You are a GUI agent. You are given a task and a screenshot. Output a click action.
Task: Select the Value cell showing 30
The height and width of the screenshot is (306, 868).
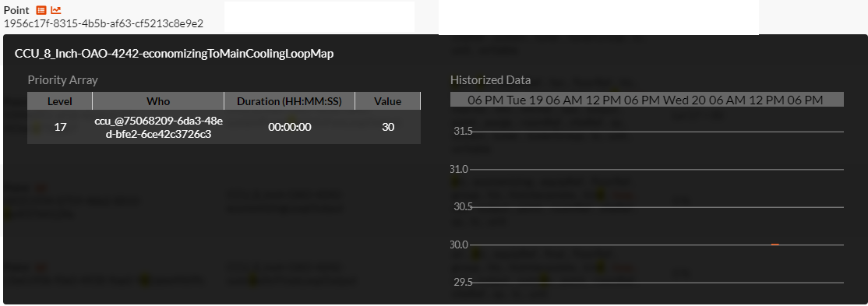(x=387, y=127)
